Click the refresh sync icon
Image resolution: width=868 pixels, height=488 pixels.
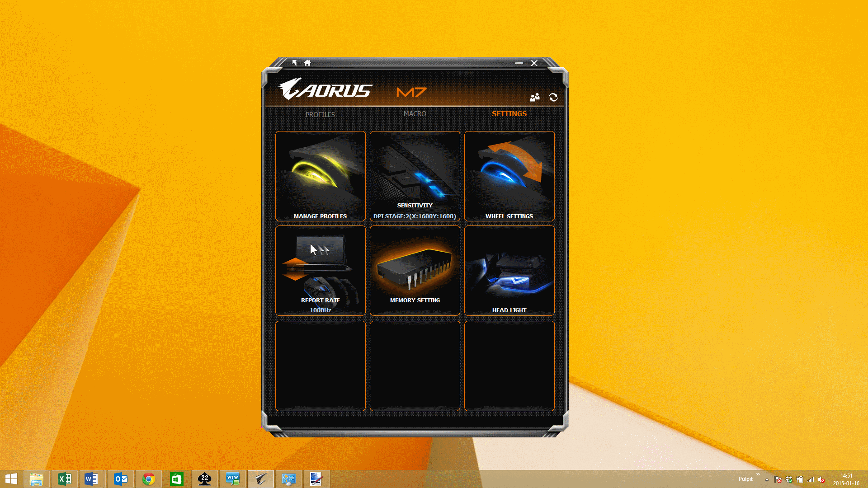click(553, 97)
